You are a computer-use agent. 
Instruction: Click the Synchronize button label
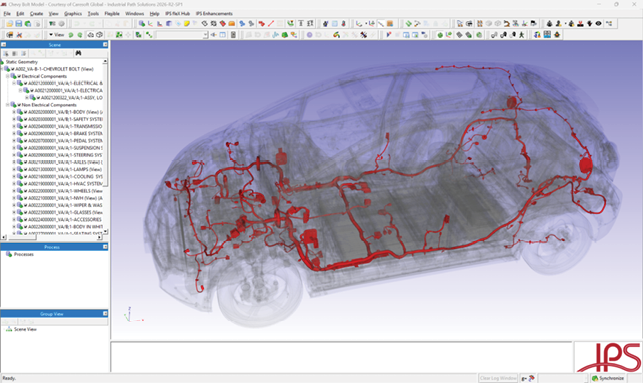611,378
